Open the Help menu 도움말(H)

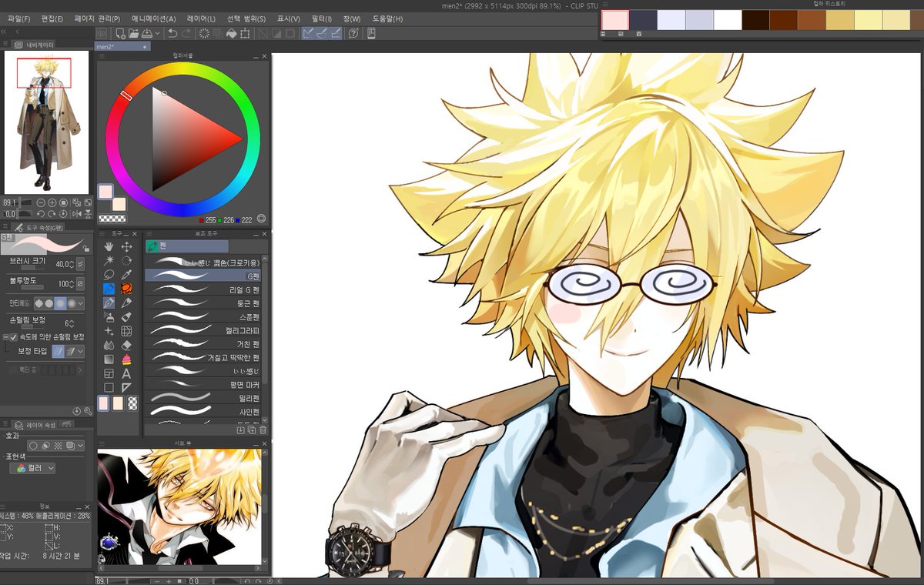point(387,18)
